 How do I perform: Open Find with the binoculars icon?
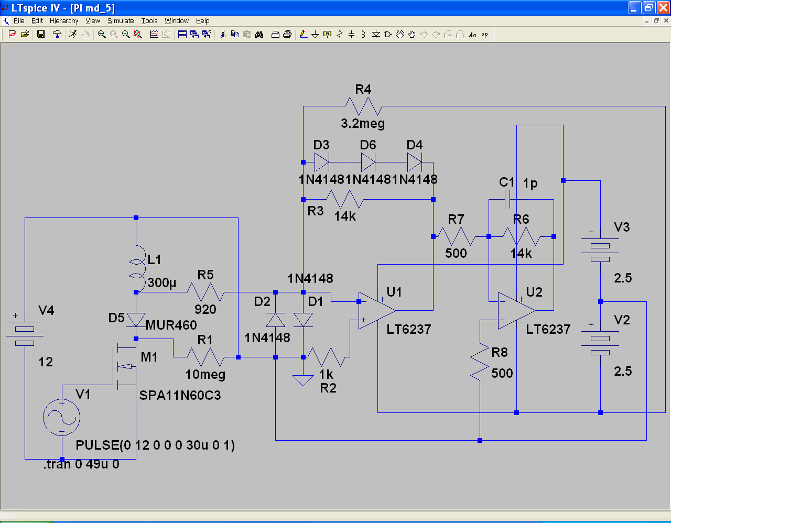259,35
